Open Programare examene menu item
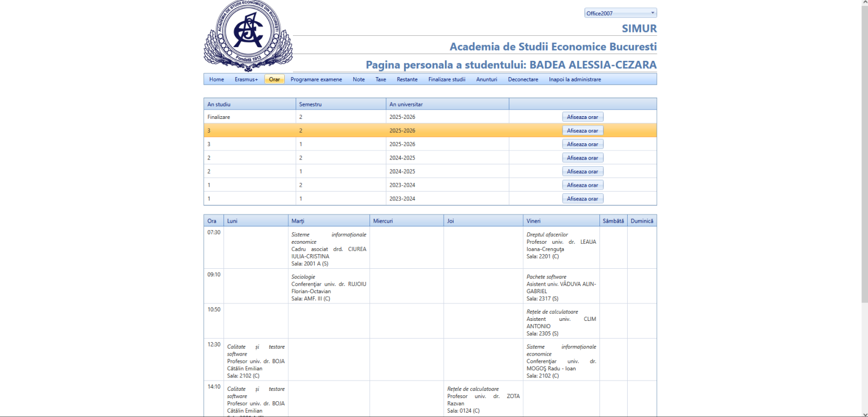 316,79
